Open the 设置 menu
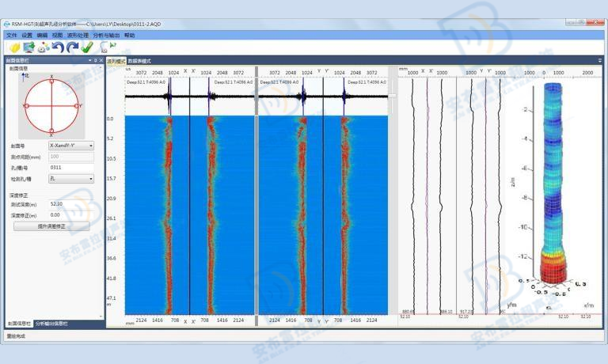Image resolution: width=608 pixels, height=364 pixels. (27, 36)
